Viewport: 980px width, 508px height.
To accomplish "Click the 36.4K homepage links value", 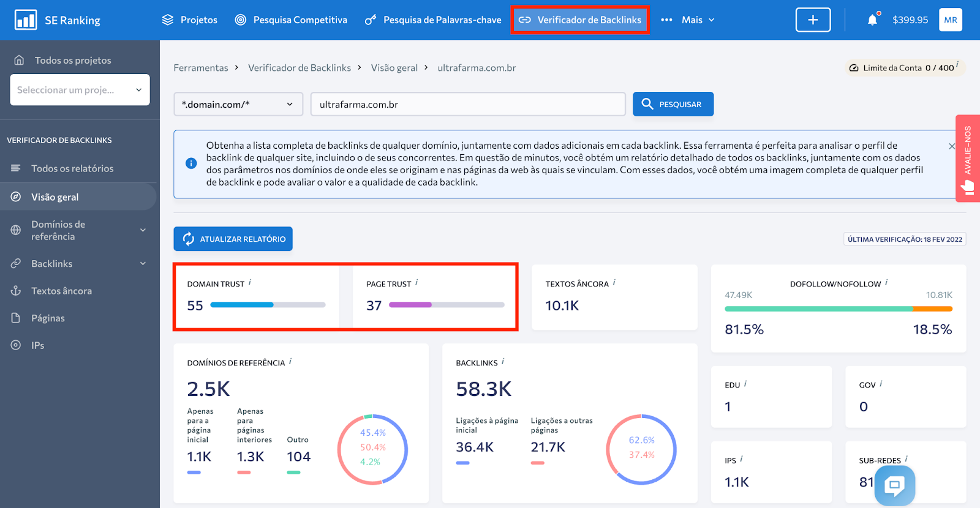I will [x=475, y=447].
